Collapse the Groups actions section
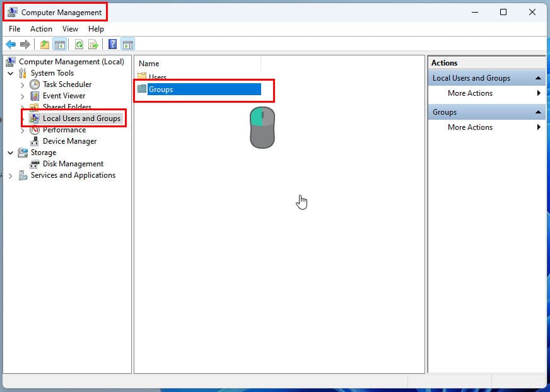550x392 pixels. click(538, 112)
